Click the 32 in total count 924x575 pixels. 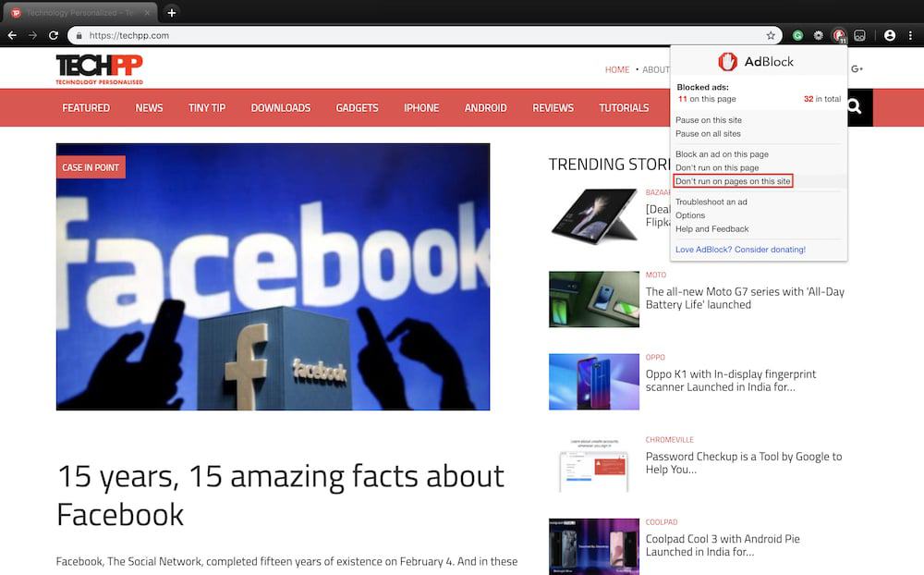[822, 99]
